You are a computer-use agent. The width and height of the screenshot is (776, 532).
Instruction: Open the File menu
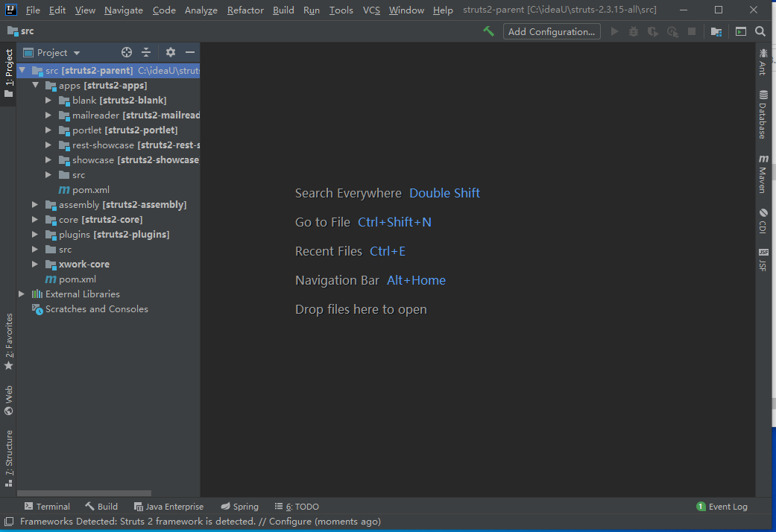click(x=33, y=10)
